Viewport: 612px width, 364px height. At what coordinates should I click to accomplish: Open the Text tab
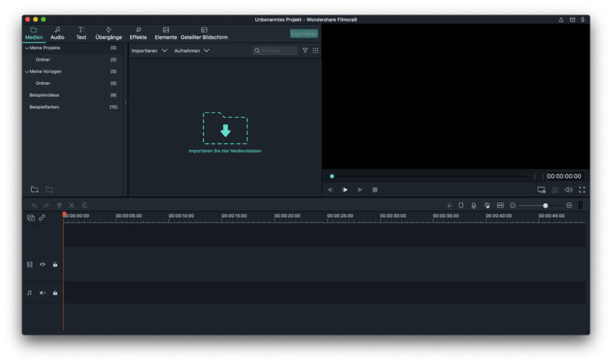(x=81, y=33)
